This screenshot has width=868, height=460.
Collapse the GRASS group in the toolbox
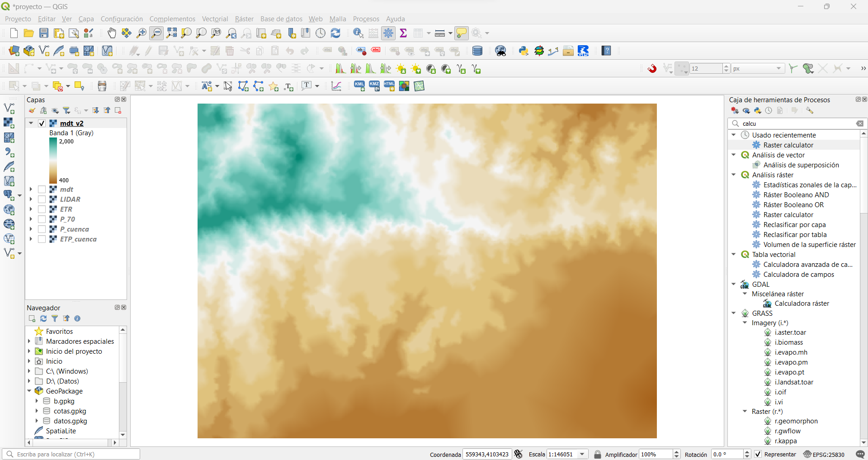click(733, 313)
